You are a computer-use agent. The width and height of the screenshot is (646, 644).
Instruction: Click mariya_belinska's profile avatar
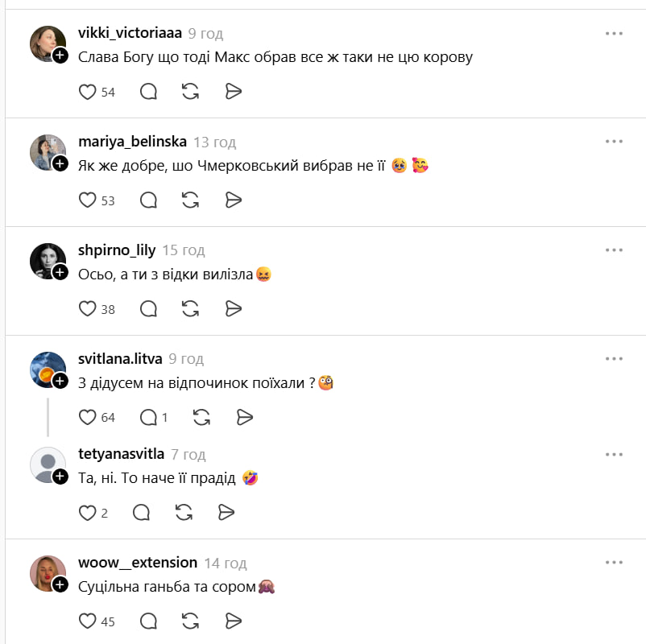[47, 151]
